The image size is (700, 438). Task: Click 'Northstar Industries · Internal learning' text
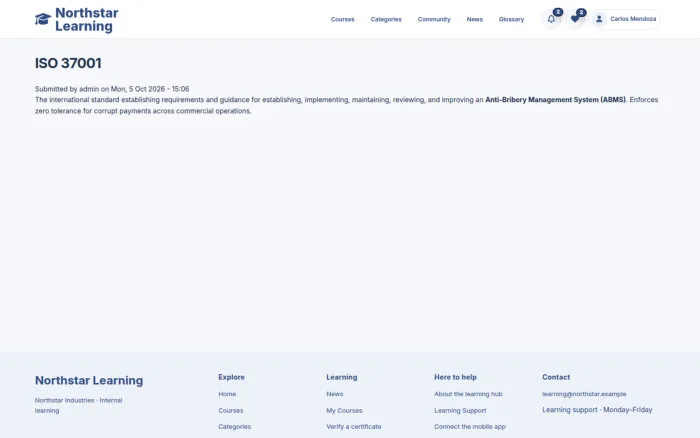(79, 405)
